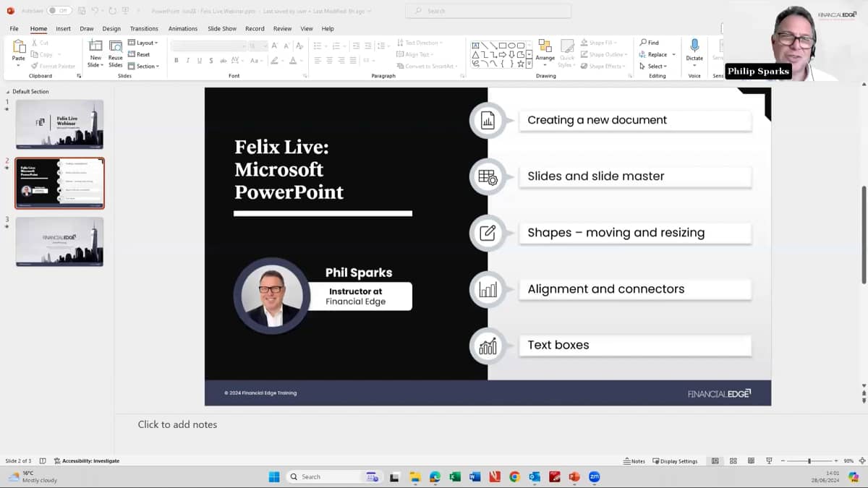This screenshot has width=868, height=488.
Task: Click the Save icon in title bar
Action: (82, 11)
